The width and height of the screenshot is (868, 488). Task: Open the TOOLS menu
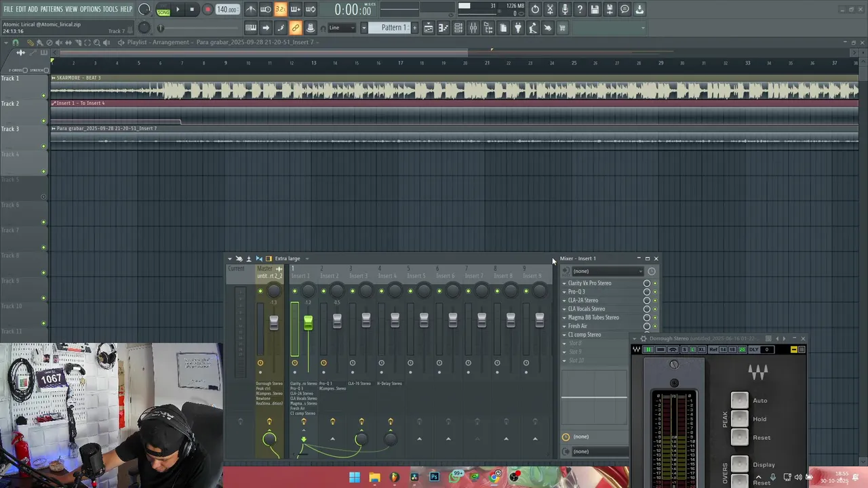[x=111, y=9]
